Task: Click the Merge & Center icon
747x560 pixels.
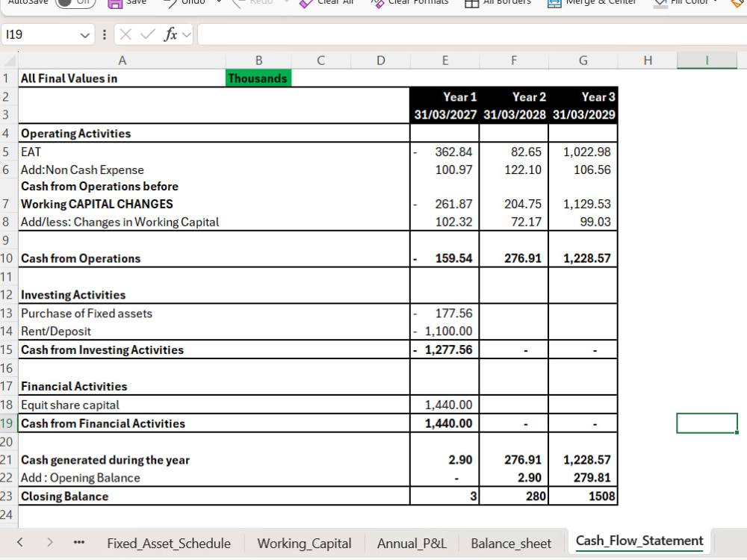Action: pyautogui.click(x=554, y=3)
